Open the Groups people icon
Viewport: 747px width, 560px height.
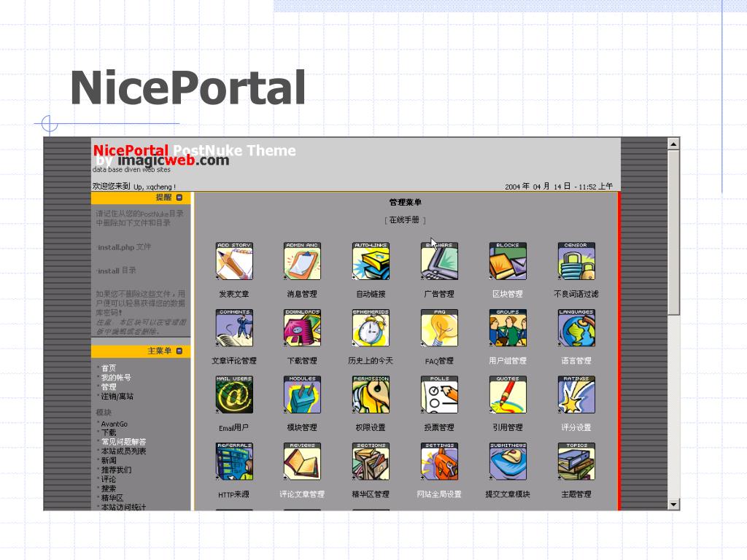pos(508,327)
